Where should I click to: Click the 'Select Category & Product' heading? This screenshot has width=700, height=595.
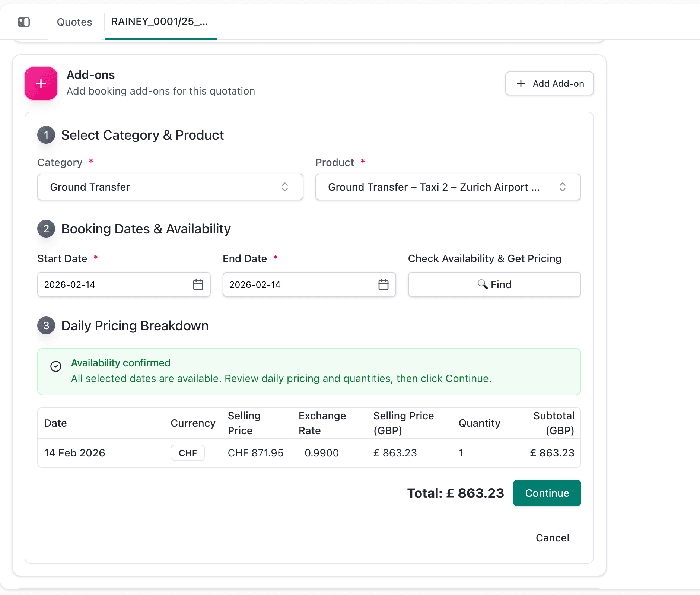pos(143,135)
